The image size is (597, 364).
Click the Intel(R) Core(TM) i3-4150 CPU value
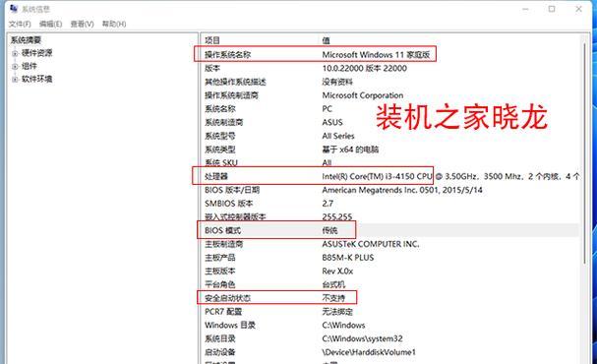(x=377, y=176)
